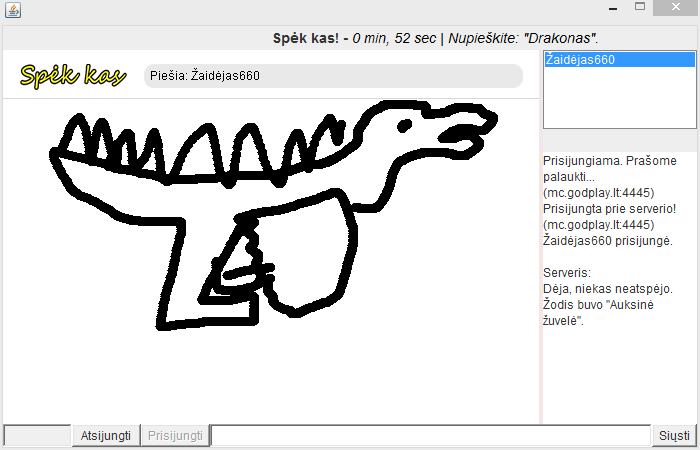Click 'Žodis buvo "Auksinė' chat line

(x=598, y=305)
